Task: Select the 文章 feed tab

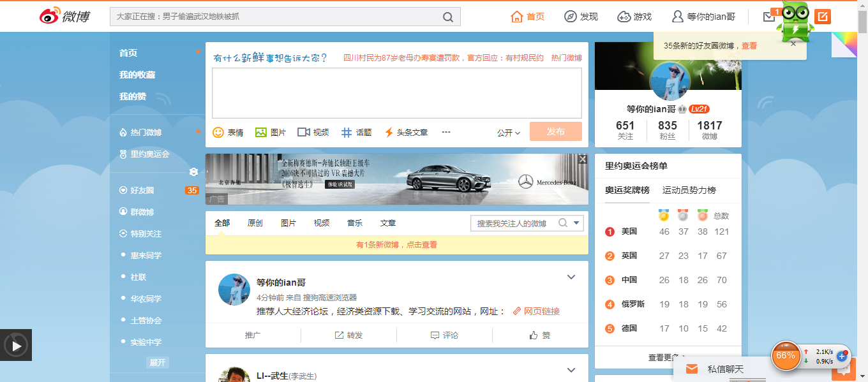Action: (388, 223)
